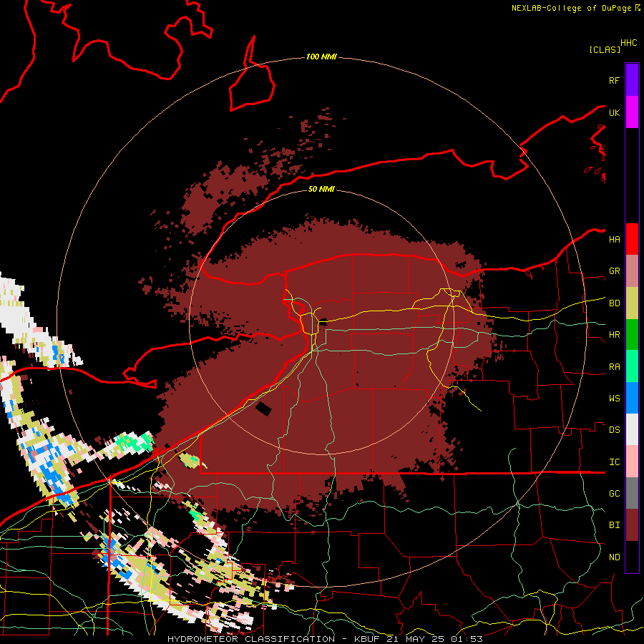Viewport: 644px width, 644px height.
Task: Click the small black gap inside the maroon echo
Action: (x=263, y=409)
